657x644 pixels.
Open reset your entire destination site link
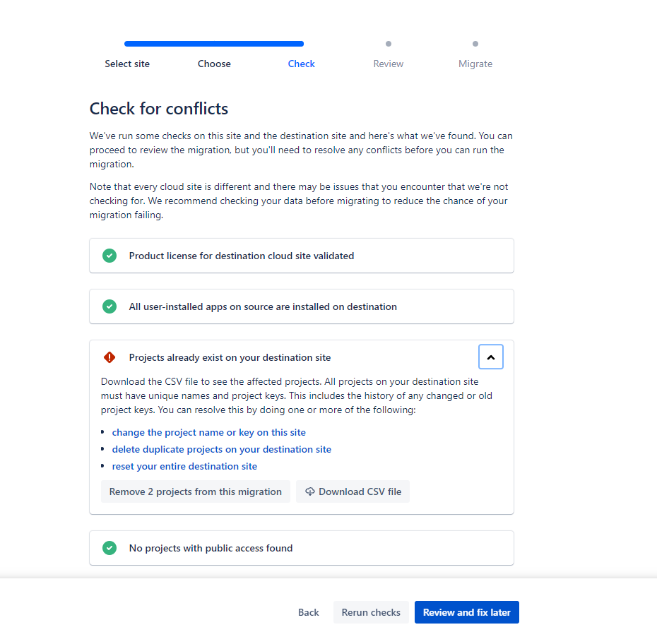184,466
